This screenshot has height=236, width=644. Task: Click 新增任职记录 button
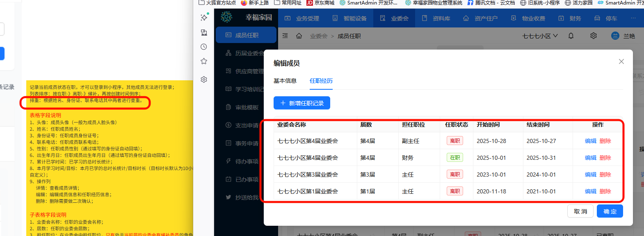coord(302,103)
